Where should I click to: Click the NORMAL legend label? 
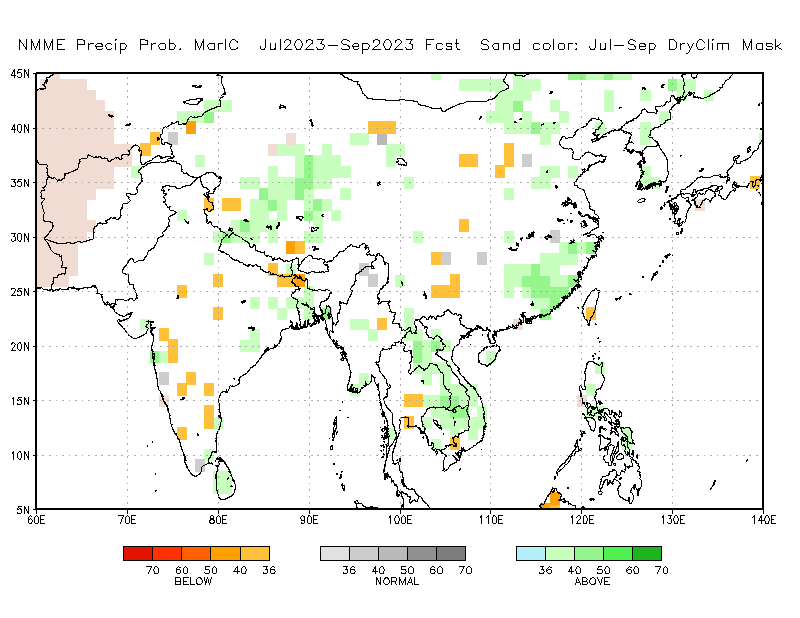(396, 581)
